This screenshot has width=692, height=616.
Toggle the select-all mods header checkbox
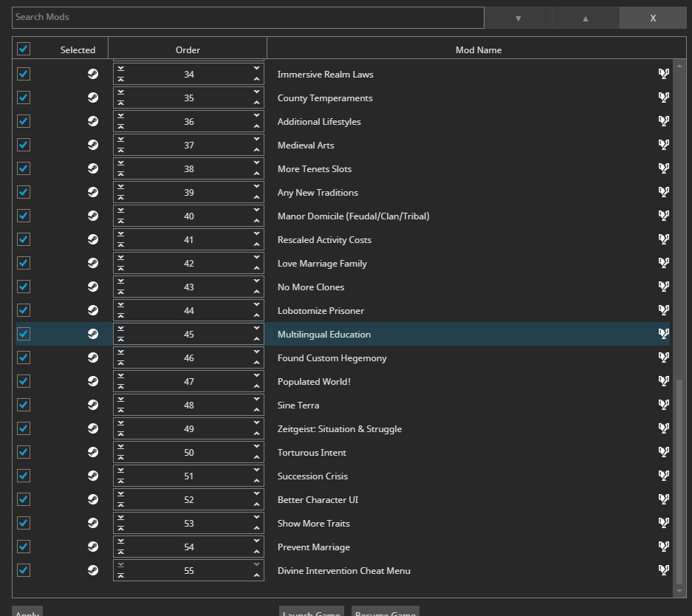click(x=24, y=49)
